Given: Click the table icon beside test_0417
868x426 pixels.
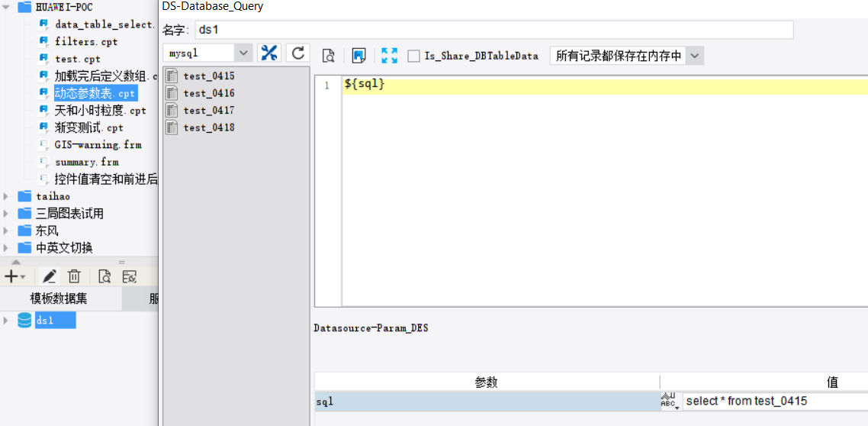Looking at the screenshot, I should pyautogui.click(x=172, y=110).
